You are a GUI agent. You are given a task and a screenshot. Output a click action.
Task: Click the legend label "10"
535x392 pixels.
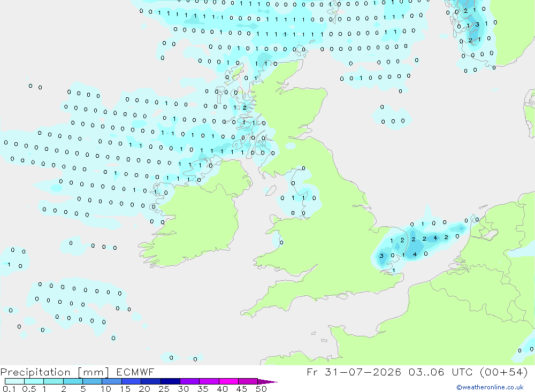pyautogui.click(x=106, y=389)
